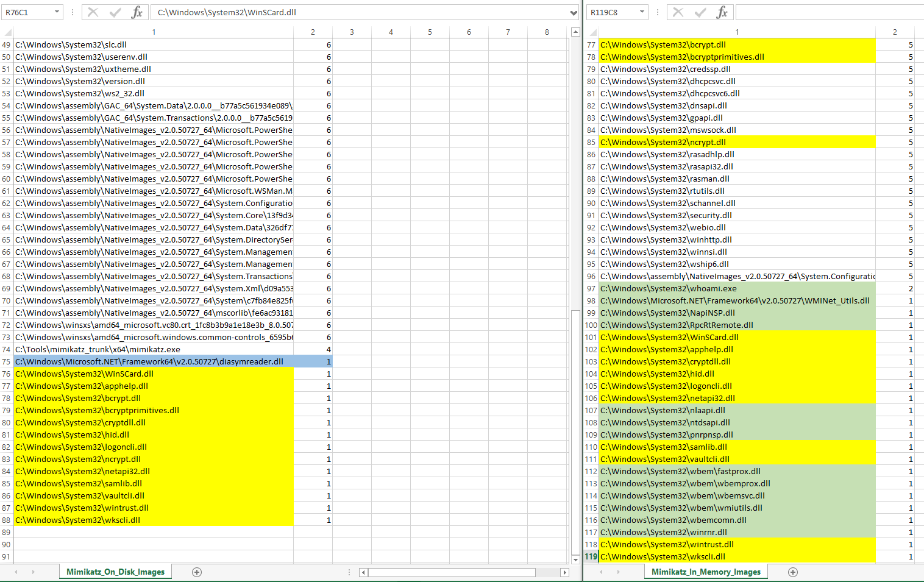Image resolution: width=924 pixels, height=582 pixels.
Task: Select ws2_32.dll cell in left pane
Action: pyautogui.click(x=154, y=93)
